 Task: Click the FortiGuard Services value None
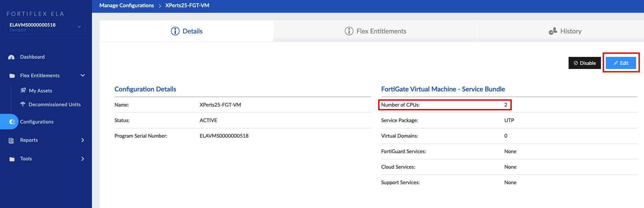tap(510, 151)
